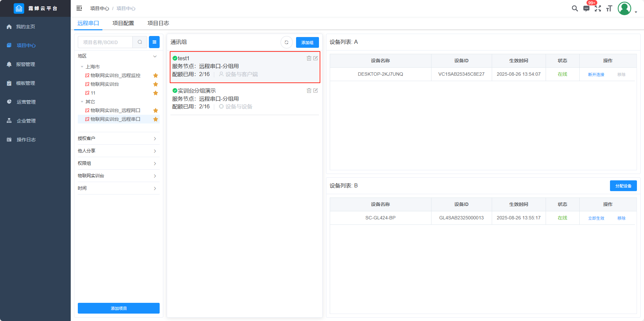Image resolution: width=644 pixels, height=321 pixels.
Task: Click the search magnifier in top header
Action: (575, 8)
